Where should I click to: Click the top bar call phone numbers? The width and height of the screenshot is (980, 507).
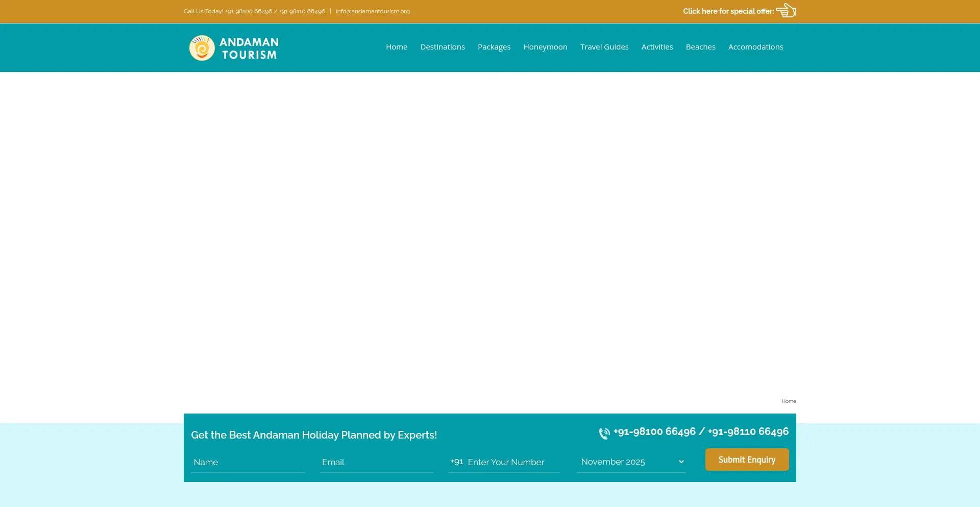(275, 11)
